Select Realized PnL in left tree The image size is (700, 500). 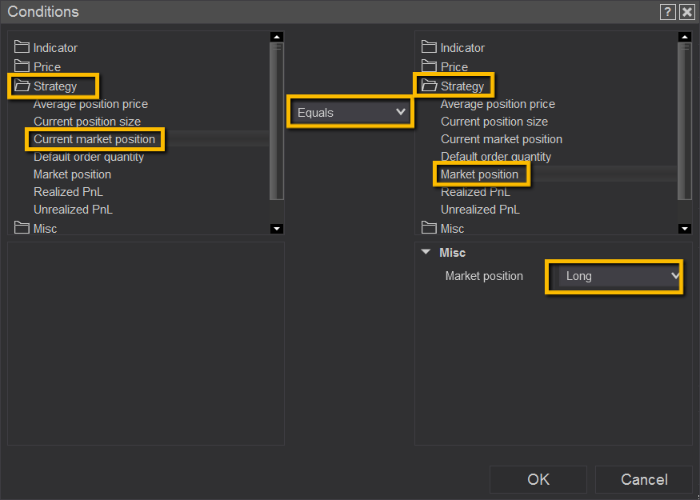(x=66, y=192)
